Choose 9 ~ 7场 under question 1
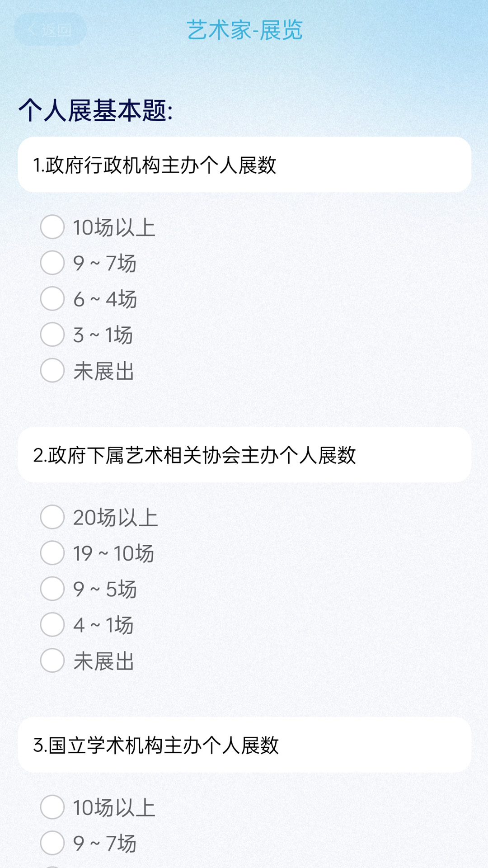Screen dimensions: 488x868 [x=52, y=263]
